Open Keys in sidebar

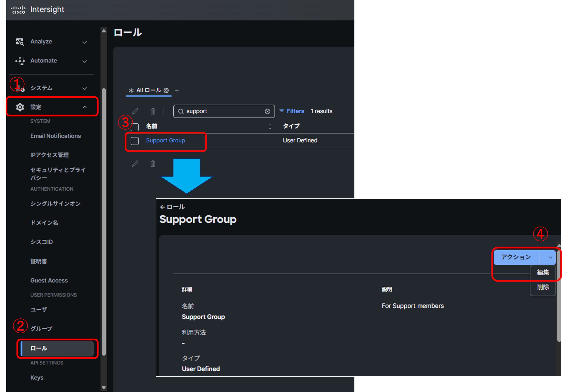click(x=37, y=378)
